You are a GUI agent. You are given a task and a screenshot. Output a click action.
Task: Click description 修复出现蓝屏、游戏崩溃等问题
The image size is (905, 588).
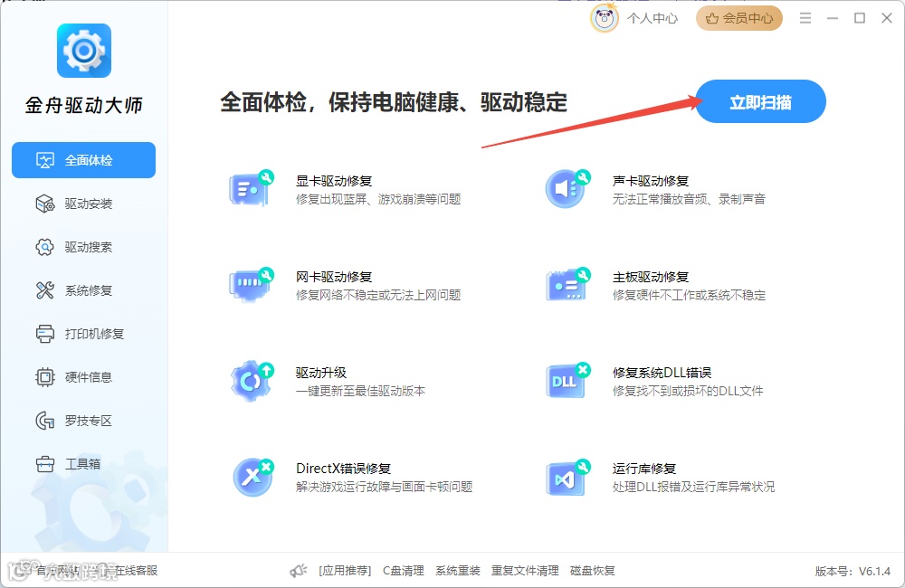point(378,199)
